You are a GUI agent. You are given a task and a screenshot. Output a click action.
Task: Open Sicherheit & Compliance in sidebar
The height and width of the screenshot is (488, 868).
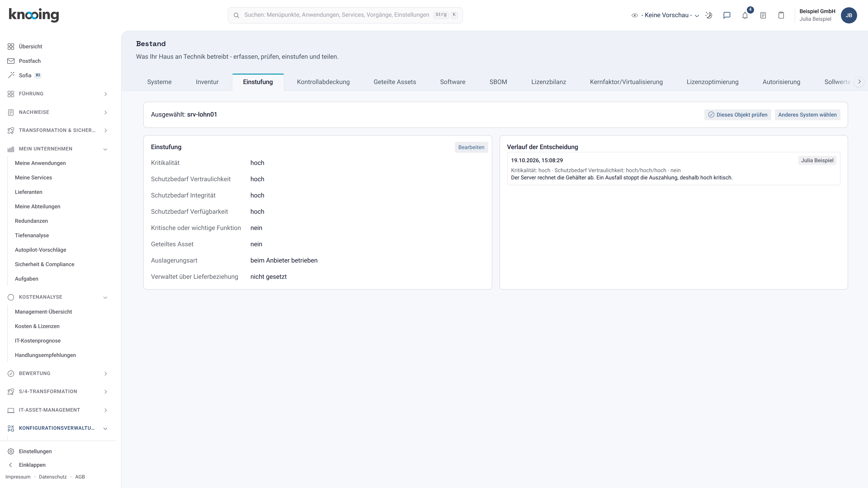[x=45, y=264]
